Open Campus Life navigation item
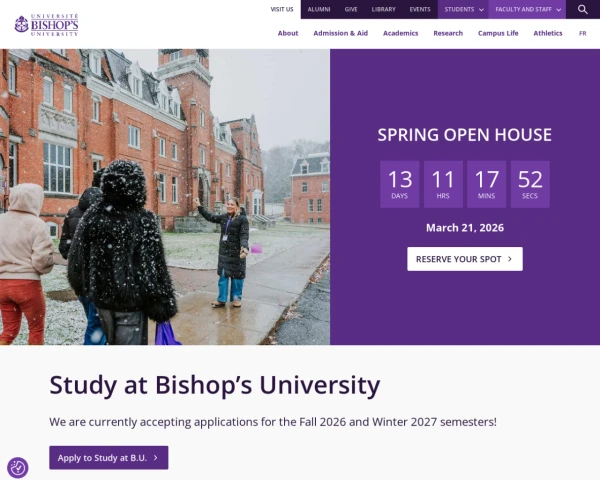Image resolution: width=600 pixels, height=480 pixels. (498, 33)
